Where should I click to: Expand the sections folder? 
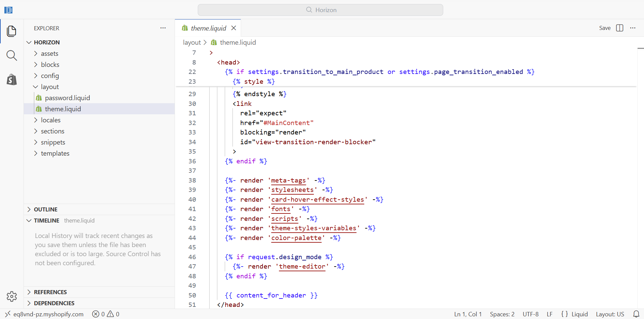pos(36,131)
